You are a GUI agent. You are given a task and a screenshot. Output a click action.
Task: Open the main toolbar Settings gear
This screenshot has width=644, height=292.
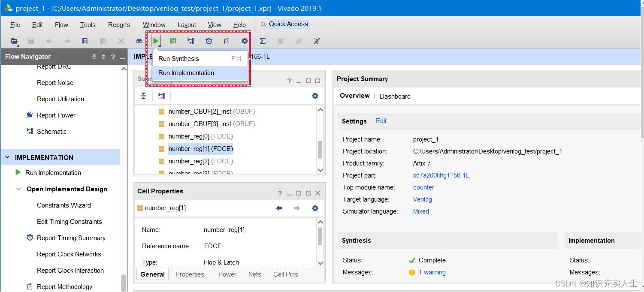pos(245,41)
